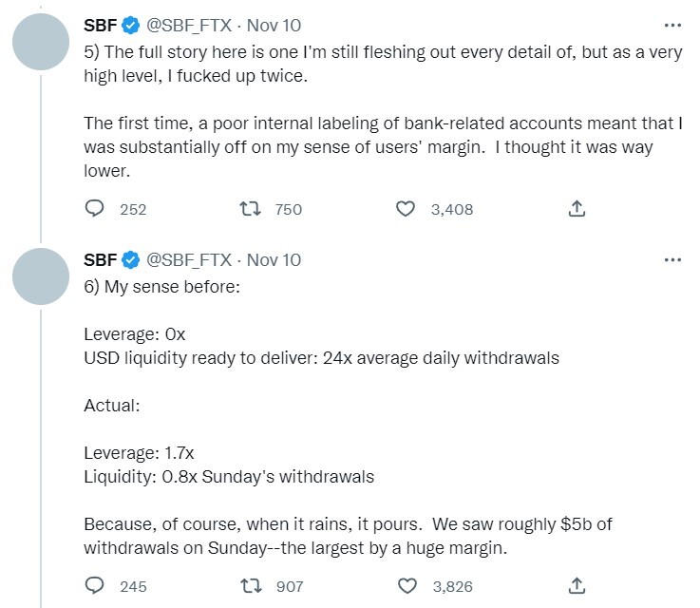
Task: Share the tweet about leverage and liquidity
Action: click(x=577, y=586)
